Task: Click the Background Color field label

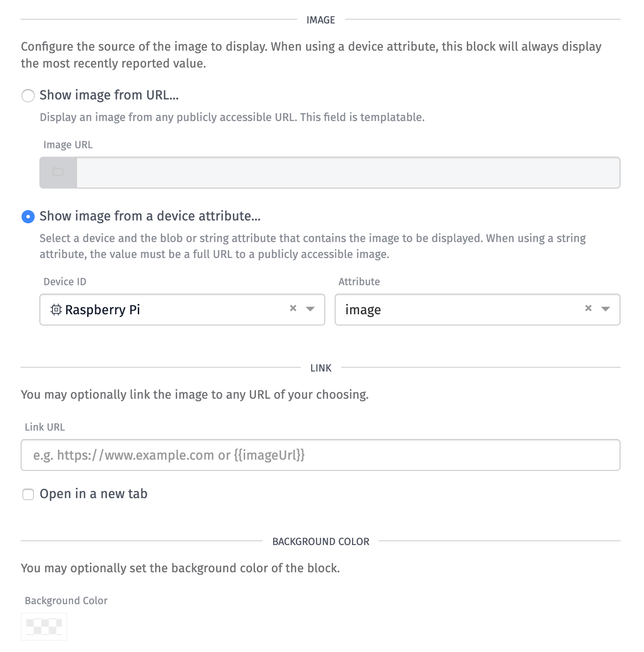Action: pyautogui.click(x=66, y=600)
